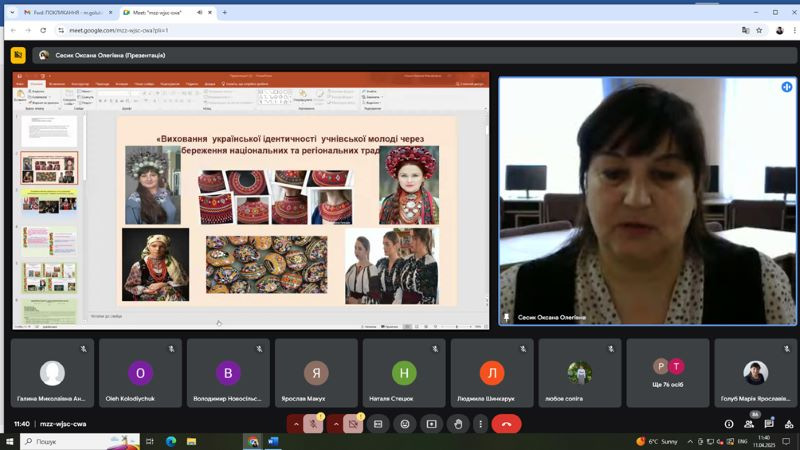Open the Ще 76 осіб tile
The height and width of the screenshot is (450, 800).
pos(668,373)
